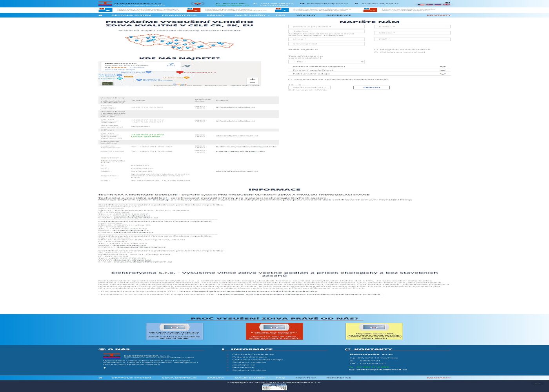Click the Trasa directions icon on the map
Image resolution: width=549 pixels, height=392 pixels.
point(171,64)
